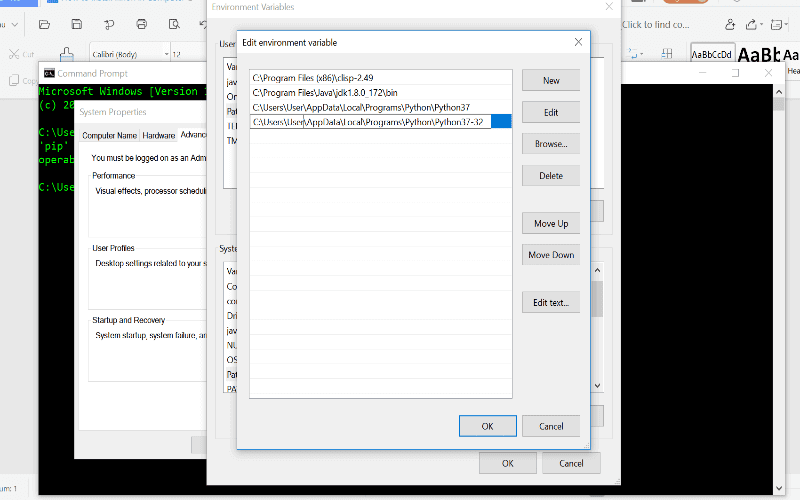Click the system variables list scrollbar thumb
800x500 pixels.
[597, 299]
